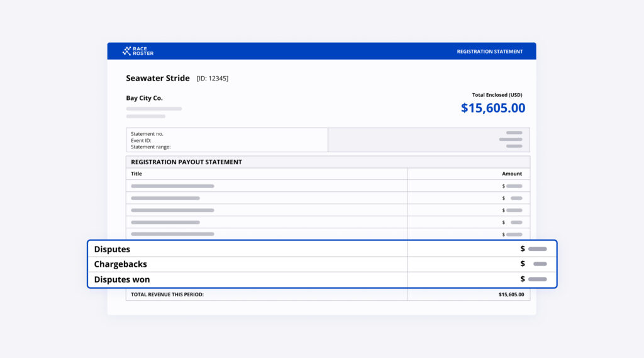Image resolution: width=644 pixels, height=358 pixels.
Task: Click the dollar amount in Chargebacks row
Action: pos(535,264)
